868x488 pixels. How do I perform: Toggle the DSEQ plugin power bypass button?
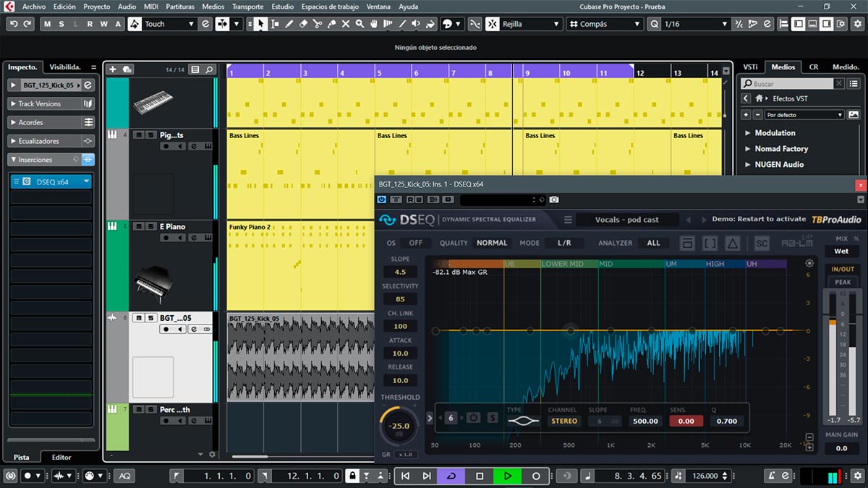(x=382, y=200)
